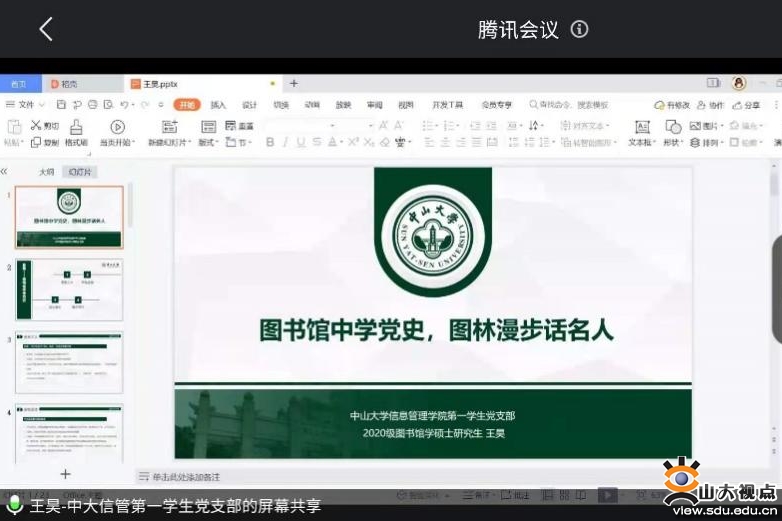Toggle Strikethrough formatting
This screenshot has width=782, height=521.
point(317,143)
